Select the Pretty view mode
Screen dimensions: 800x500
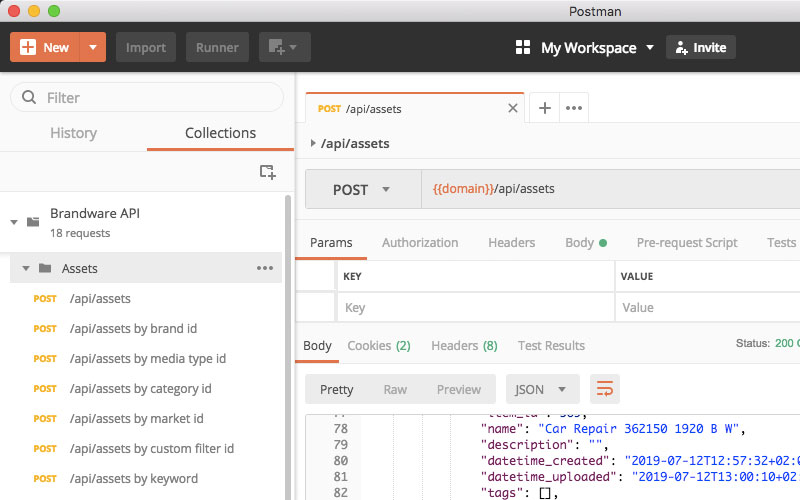[x=336, y=390]
